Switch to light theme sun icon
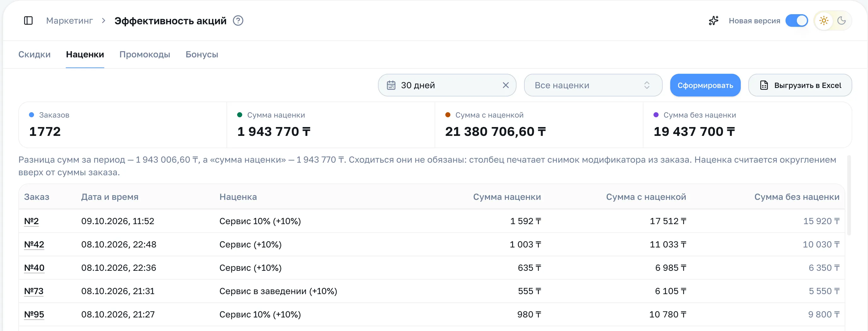Screen dimensions: 868x331 [x=824, y=20]
